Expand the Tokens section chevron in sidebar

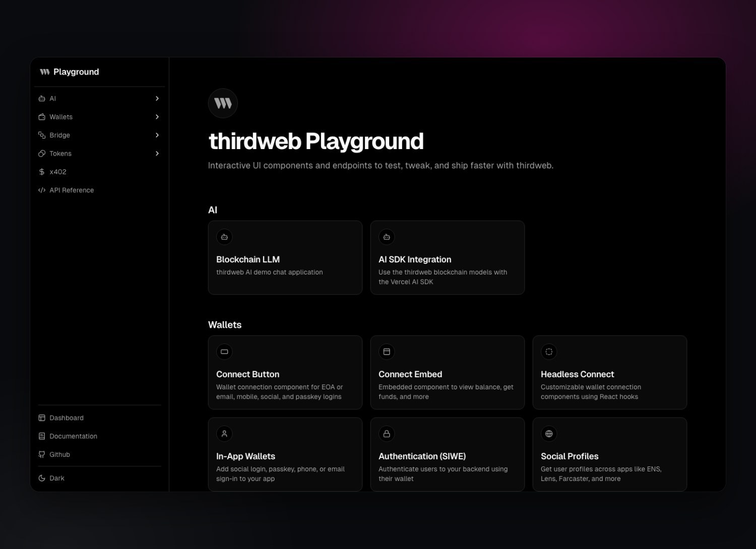point(157,154)
